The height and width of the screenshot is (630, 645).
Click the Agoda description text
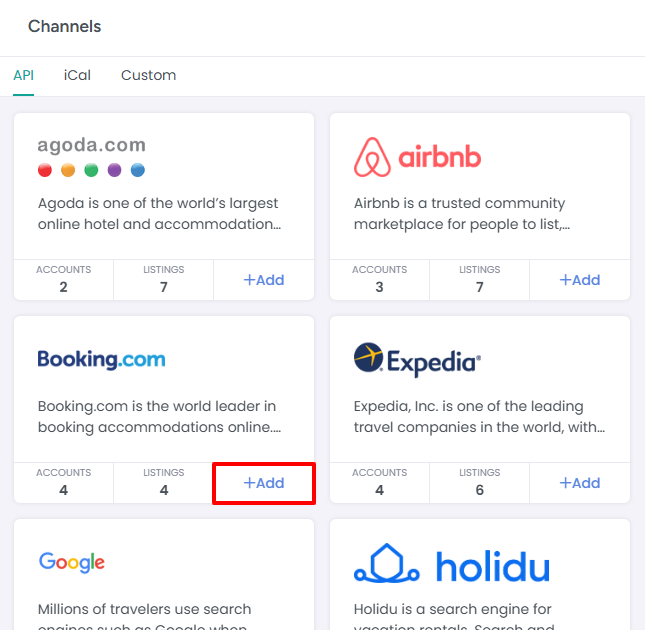(x=160, y=213)
